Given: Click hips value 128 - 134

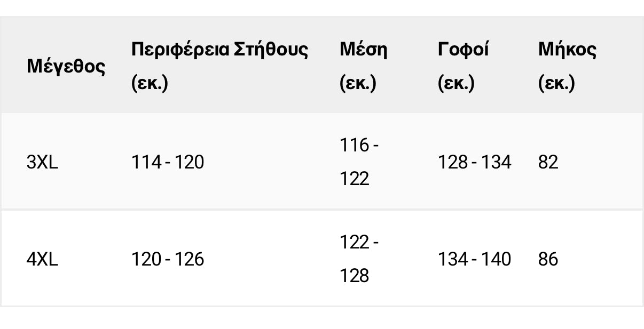Looking at the screenshot, I should (474, 162).
